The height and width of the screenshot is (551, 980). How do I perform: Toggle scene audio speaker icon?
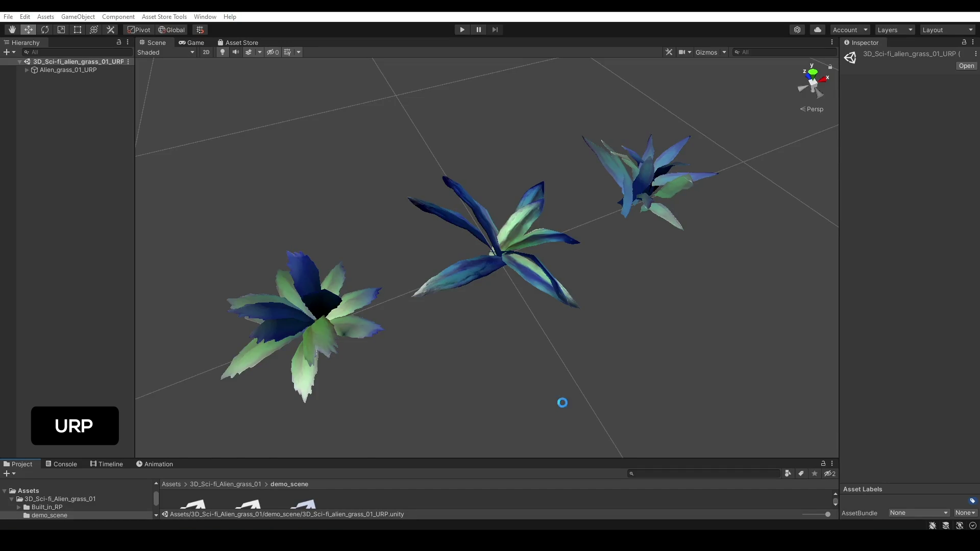point(235,52)
